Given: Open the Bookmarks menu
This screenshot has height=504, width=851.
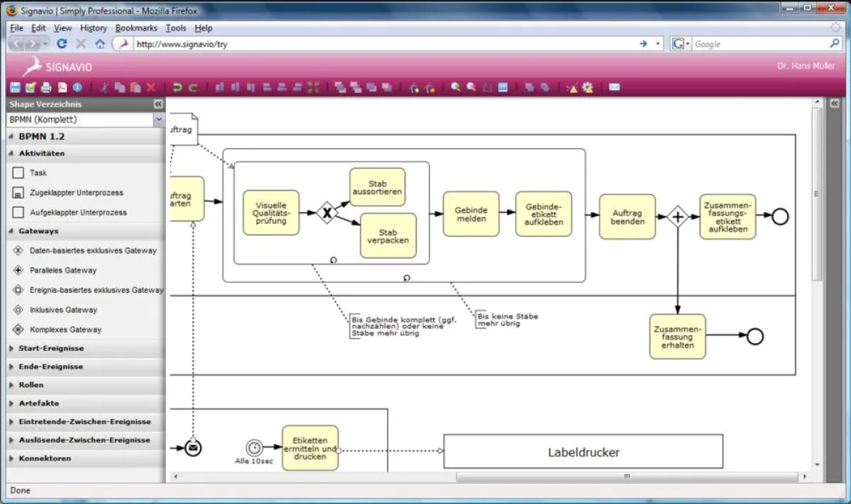Looking at the screenshot, I should 136,28.
